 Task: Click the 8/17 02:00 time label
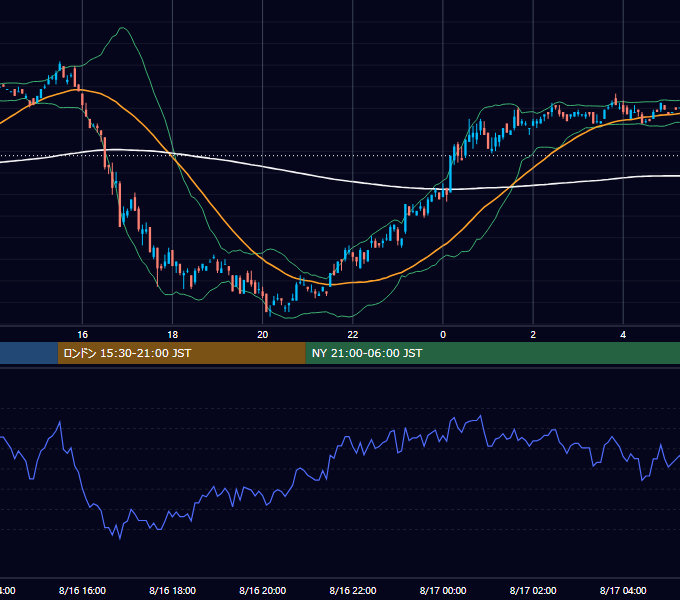coord(533,590)
